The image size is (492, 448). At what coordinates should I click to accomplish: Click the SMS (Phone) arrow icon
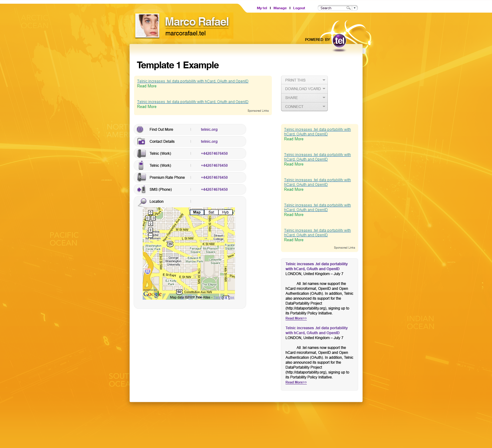[141, 189]
